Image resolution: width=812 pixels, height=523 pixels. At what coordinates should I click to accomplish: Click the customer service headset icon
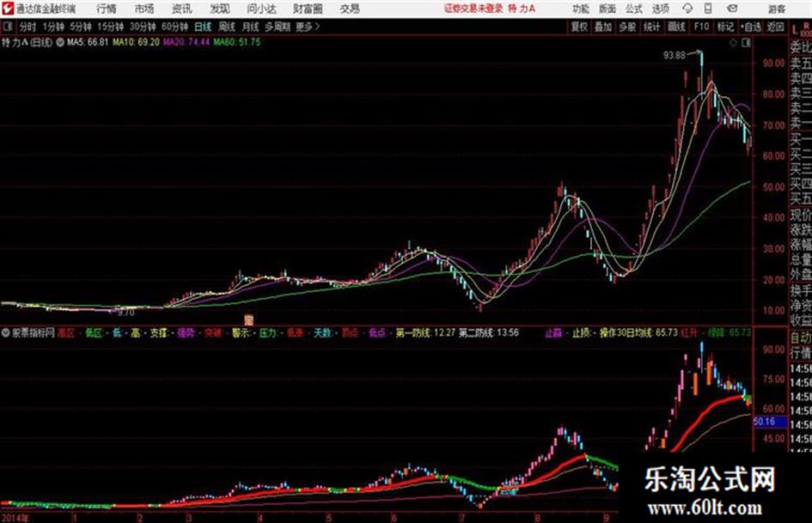(687, 9)
